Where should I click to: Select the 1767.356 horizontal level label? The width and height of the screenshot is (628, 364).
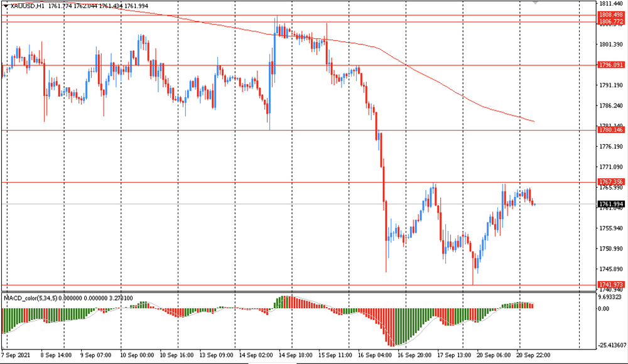point(611,182)
